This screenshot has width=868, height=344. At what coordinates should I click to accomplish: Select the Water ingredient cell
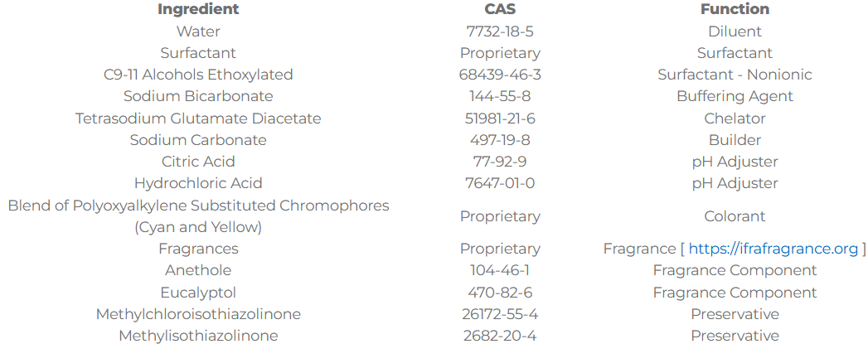point(198,31)
